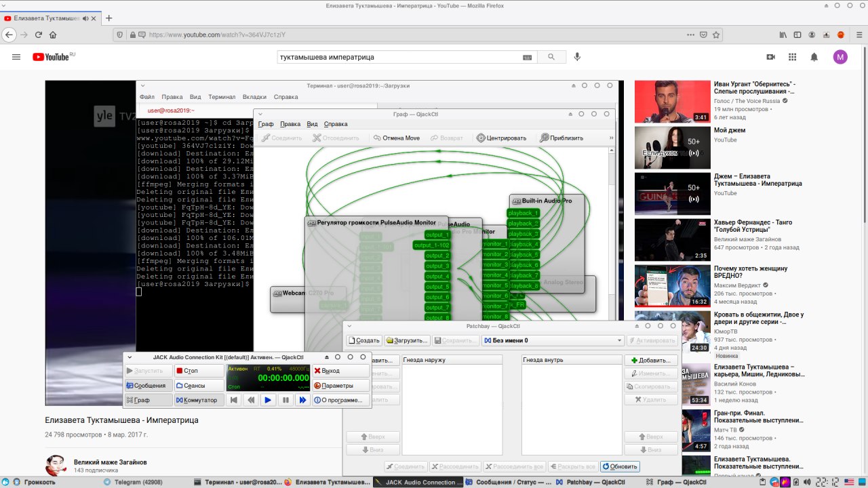Select user@rosa2019 terminal tab

tap(171, 110)
